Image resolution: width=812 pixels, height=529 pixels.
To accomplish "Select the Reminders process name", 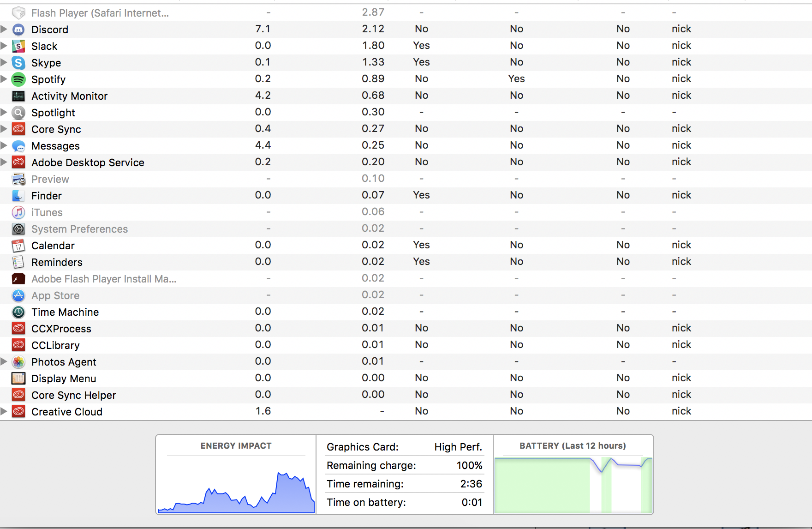I will pos(57,262).
